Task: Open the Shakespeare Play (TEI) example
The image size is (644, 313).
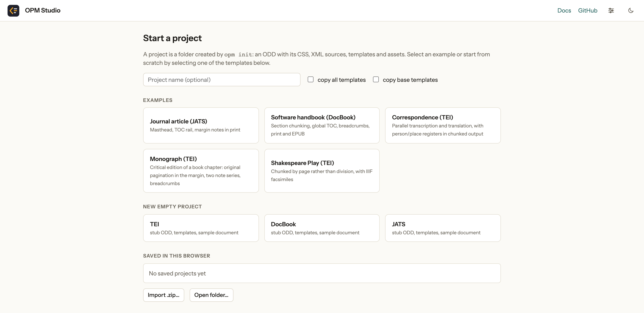Action: tap(322, 171)
